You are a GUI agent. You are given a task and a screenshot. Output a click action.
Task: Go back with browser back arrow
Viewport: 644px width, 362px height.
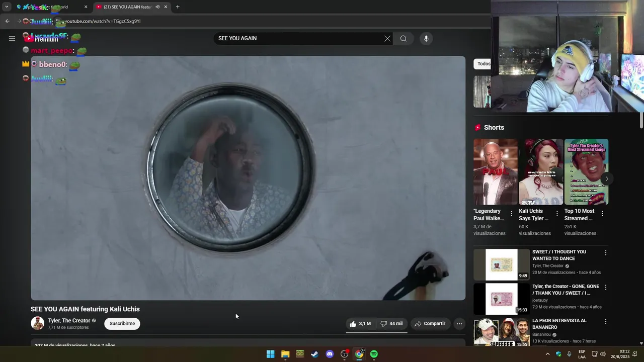coord(7,21)
